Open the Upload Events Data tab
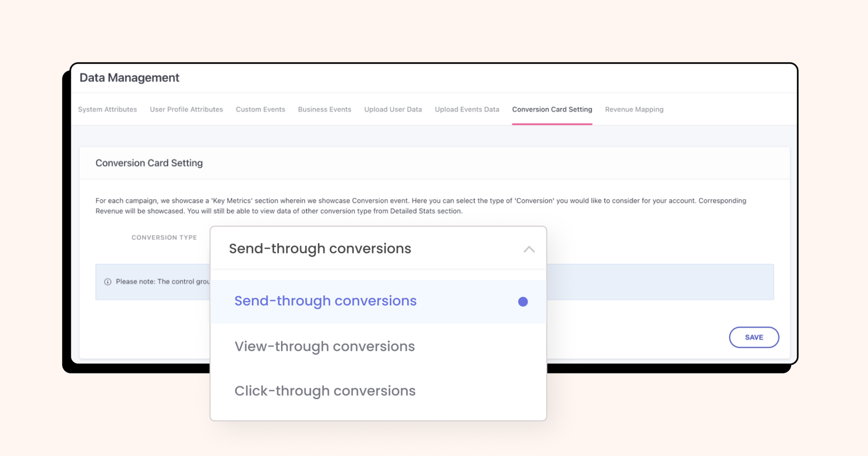Screen dimensions: 868x456 [466, 109]
